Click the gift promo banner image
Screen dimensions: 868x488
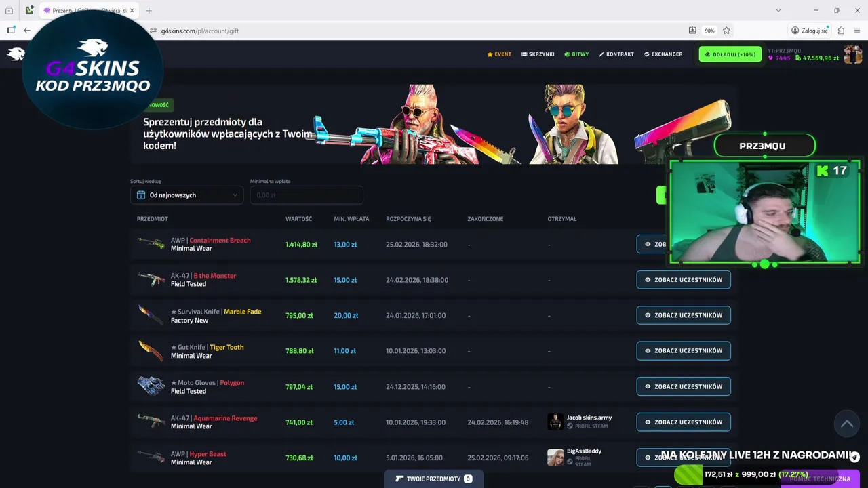434,124
